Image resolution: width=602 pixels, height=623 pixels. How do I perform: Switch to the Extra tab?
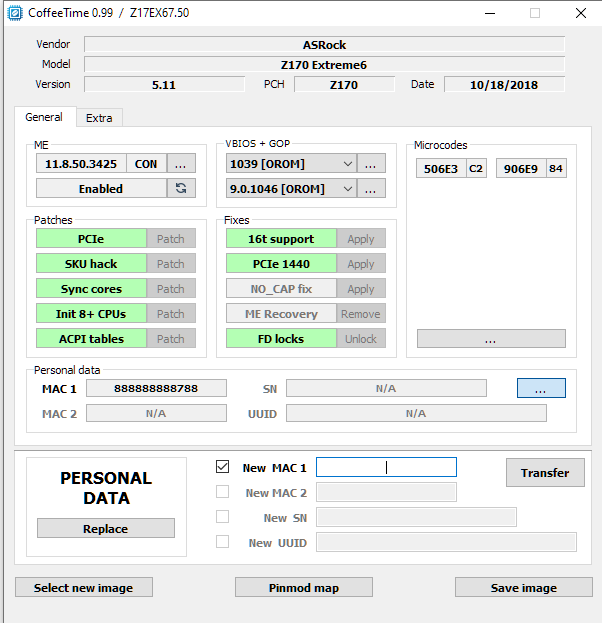pyautogui.click(x=99, y=118)
